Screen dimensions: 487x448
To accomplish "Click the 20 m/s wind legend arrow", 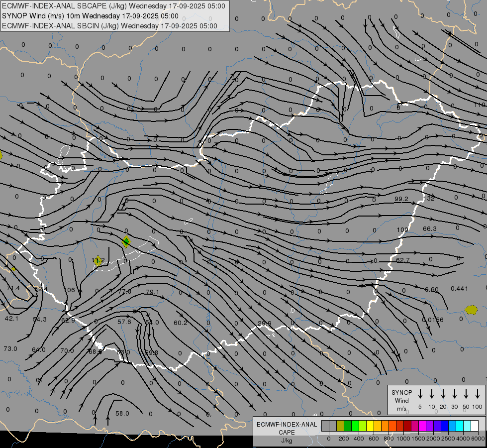I will 443,394.
